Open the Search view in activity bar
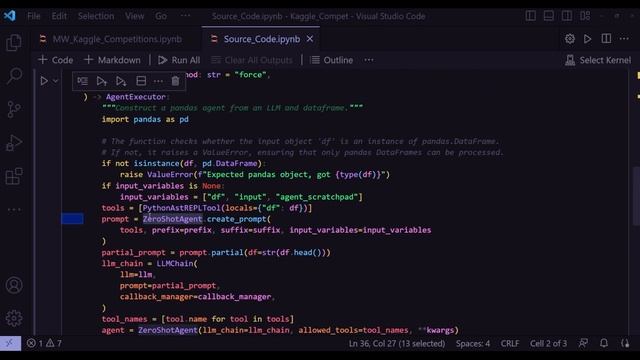The width and height of the screenshot is (640, 360). click(x=14, y=76)
